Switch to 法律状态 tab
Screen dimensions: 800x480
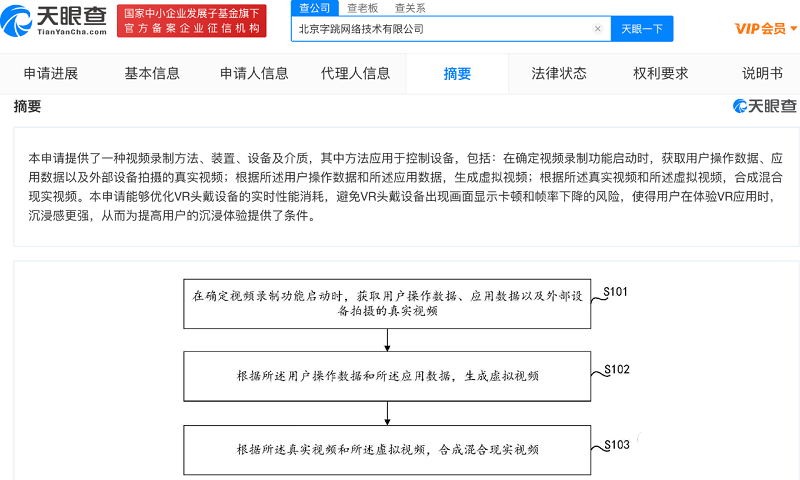[559, 73]
